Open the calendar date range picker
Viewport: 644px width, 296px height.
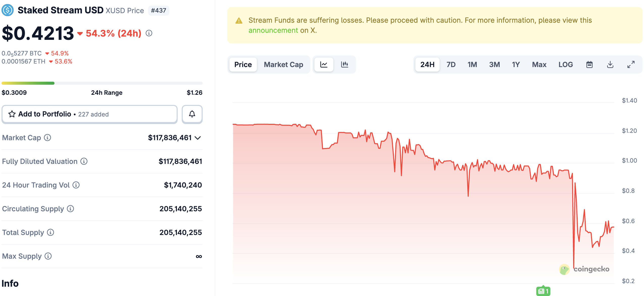click(x=590, y=65)
